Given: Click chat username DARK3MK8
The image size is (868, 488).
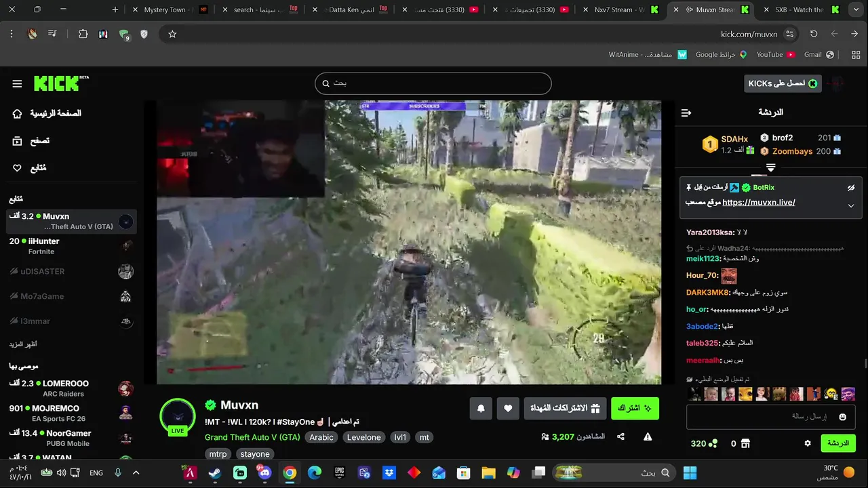Looking at the screenshot, I should pyautogui.click(x=709, y=293).
